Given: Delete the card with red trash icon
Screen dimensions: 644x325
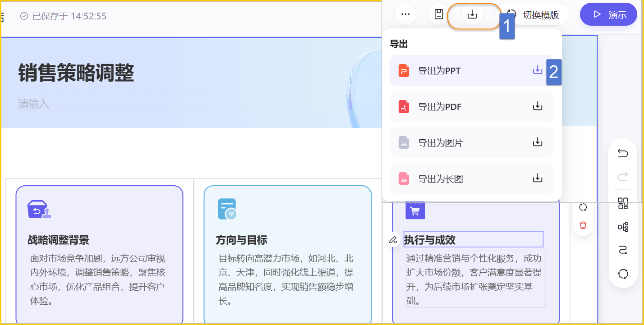Looking at the screenshot, I should coord(583,225).
